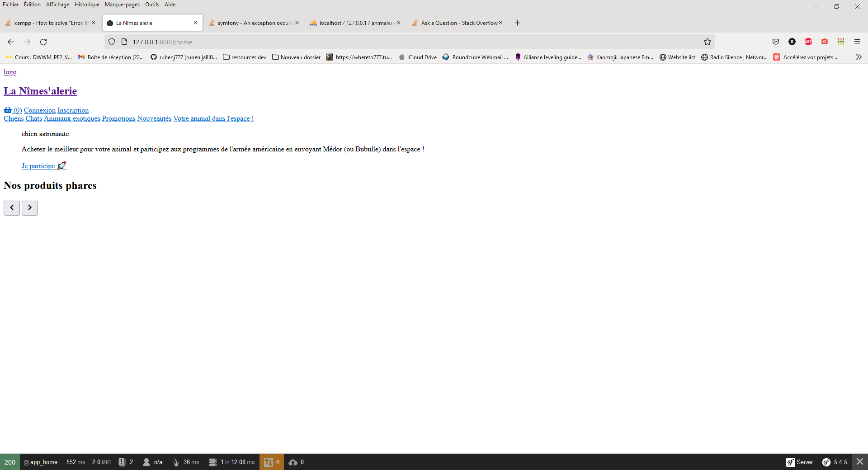Screen dimensions: 868x470
Task: Click the browser back arrow
Action: coord(11,42)
